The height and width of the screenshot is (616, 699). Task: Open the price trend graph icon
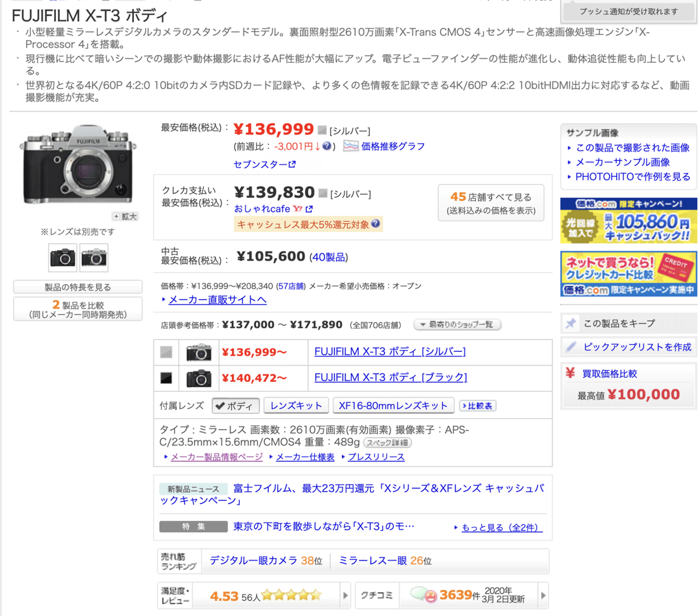(351, 146)
